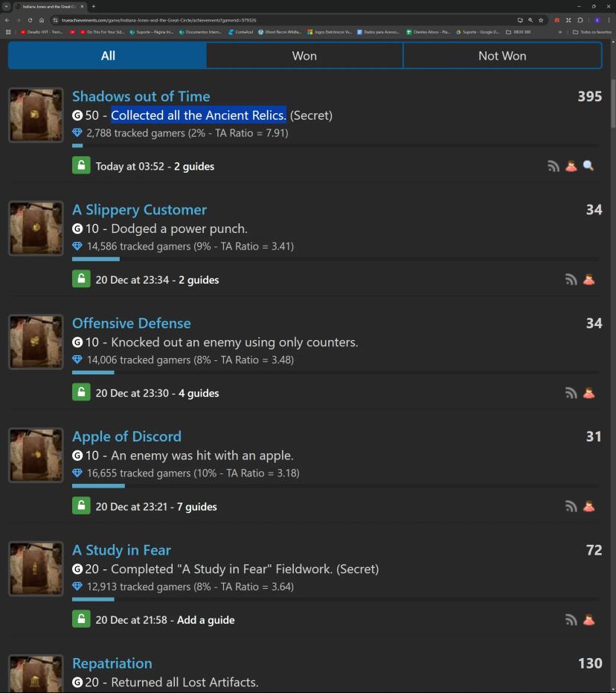Click gamer icon in A Study in Fear row
The image size is (616, 693).
pos(588,620)
